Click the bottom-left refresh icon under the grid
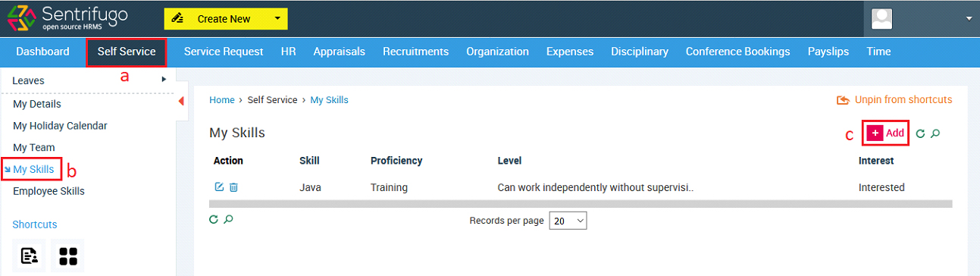 tap(214, 219)
